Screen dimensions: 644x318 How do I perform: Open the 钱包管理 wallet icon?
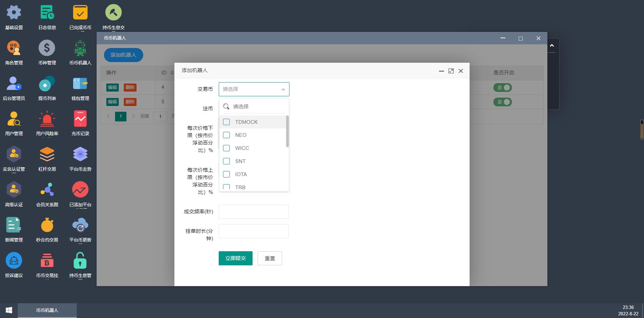click(x=80, y=84)
